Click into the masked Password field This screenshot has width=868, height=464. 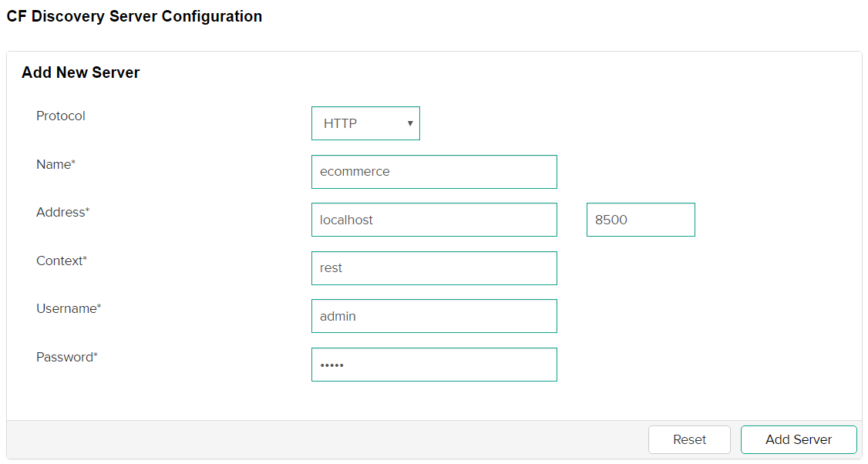tap(434, 365)
